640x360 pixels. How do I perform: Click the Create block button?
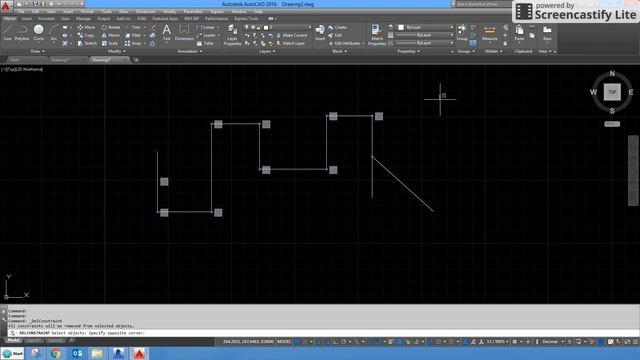tap(337, 27)
